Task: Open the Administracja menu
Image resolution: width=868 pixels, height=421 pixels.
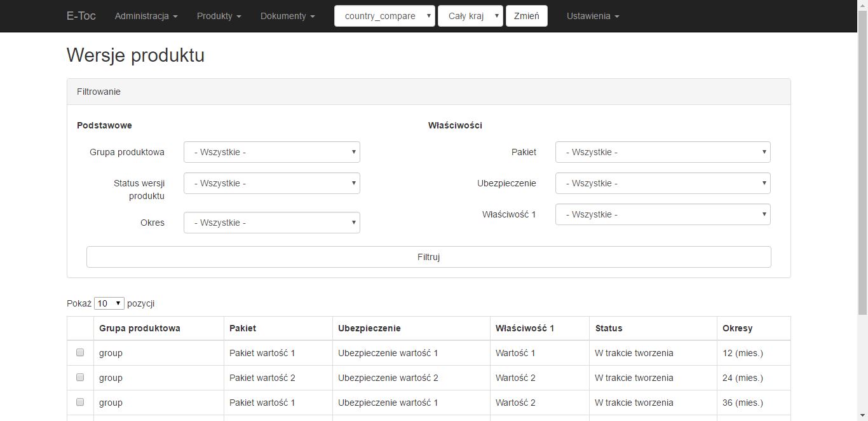Action: 146,16
